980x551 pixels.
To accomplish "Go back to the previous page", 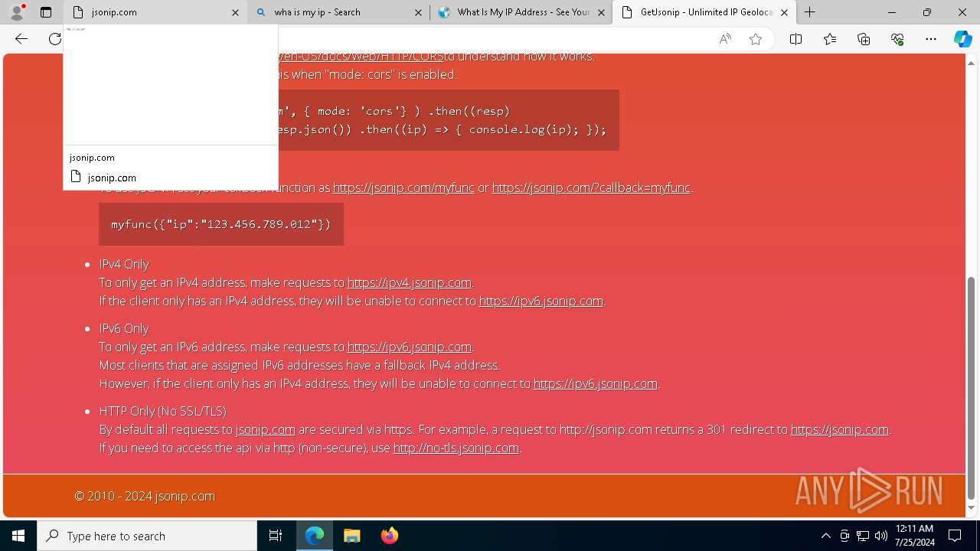I will point(21,39).
